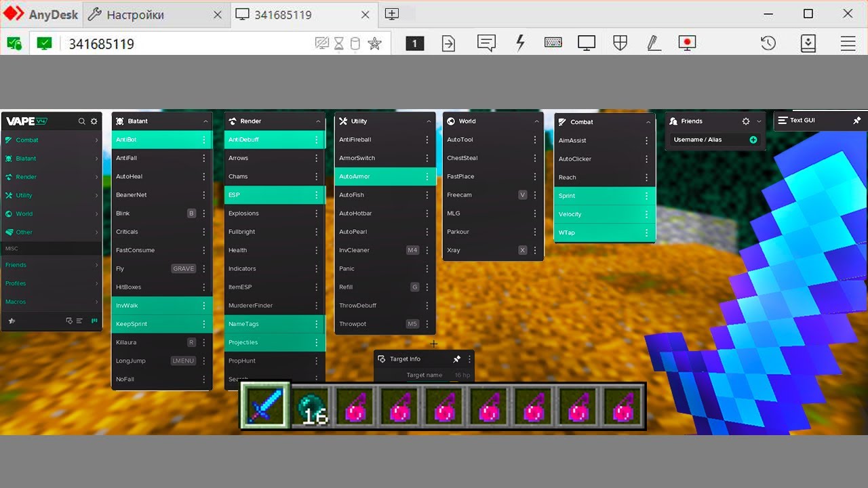Image resolution: width=868 pixels, height=488 pixels.
Task: Click the shield permissions icon
Action: click(620, 43)
